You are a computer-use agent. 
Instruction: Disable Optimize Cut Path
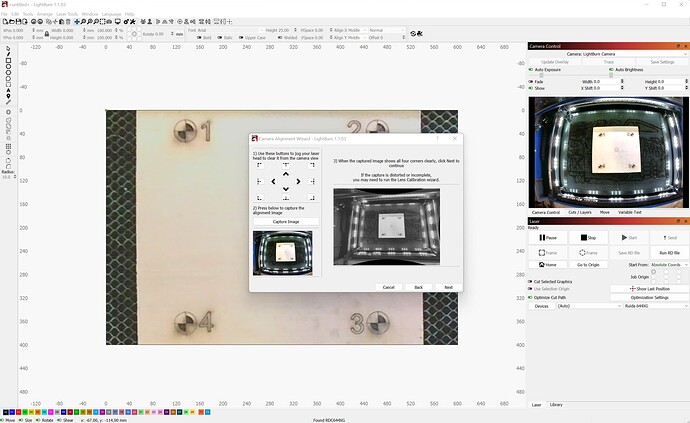[x=530, y=298]
